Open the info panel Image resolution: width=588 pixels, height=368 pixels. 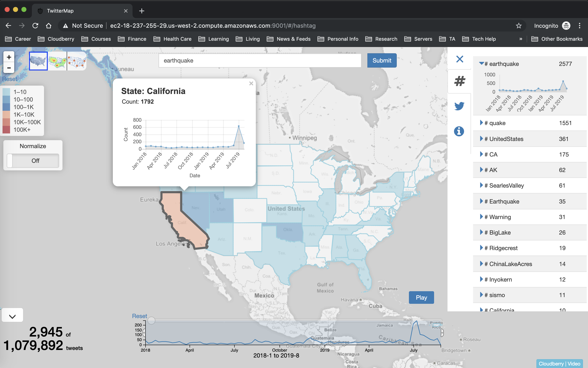[459, 131]
